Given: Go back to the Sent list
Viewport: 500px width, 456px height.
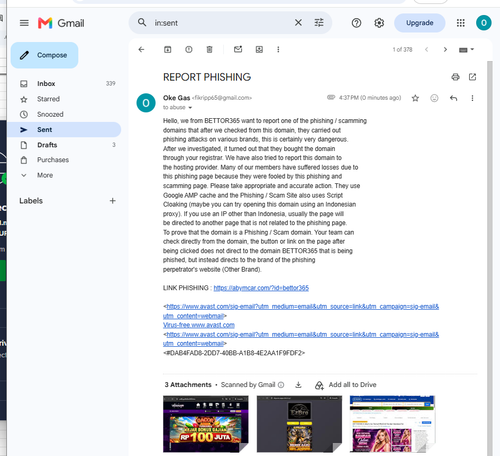Looking at the screenshot, I should tap(141, 49).
